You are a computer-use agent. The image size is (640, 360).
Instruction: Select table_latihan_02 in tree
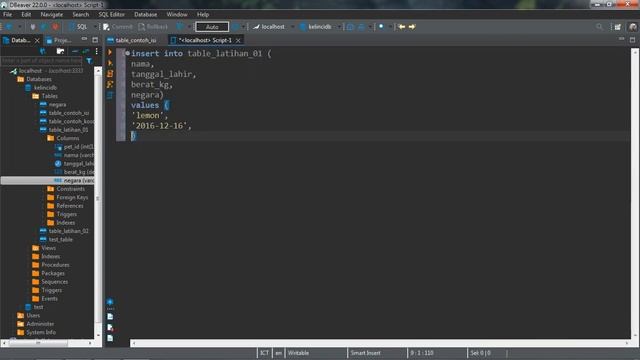pos(64,231)
